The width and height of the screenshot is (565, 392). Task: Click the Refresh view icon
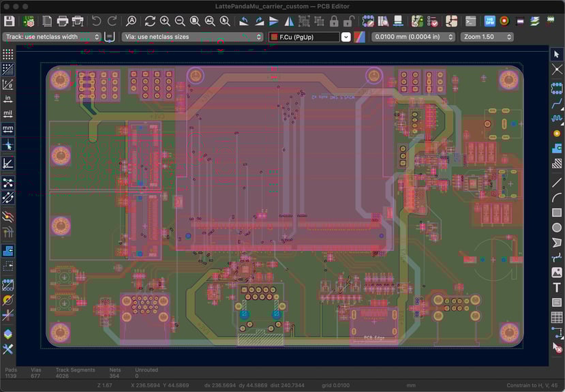[150, 21]
